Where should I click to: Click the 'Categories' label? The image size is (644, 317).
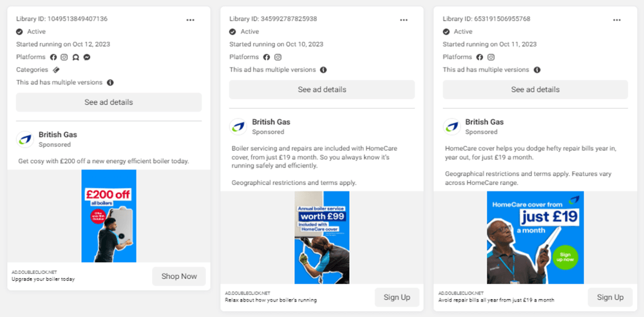tap(32, 70)
